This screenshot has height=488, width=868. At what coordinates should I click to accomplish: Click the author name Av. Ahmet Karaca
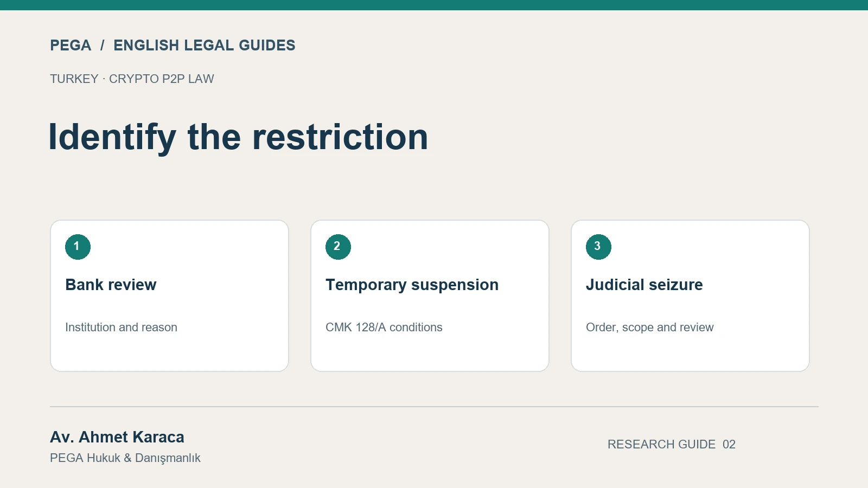pos(117,437)
